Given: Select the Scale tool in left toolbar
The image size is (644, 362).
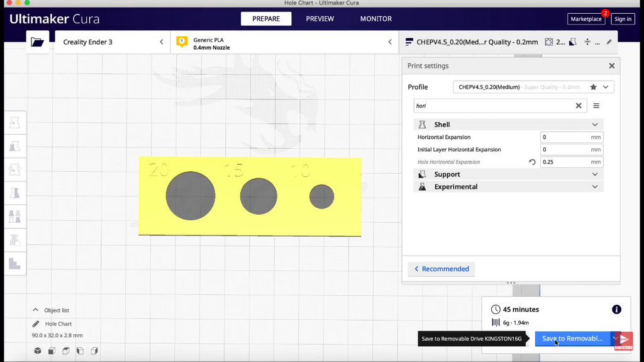Looking at the screenshot, I should [15, 146].
